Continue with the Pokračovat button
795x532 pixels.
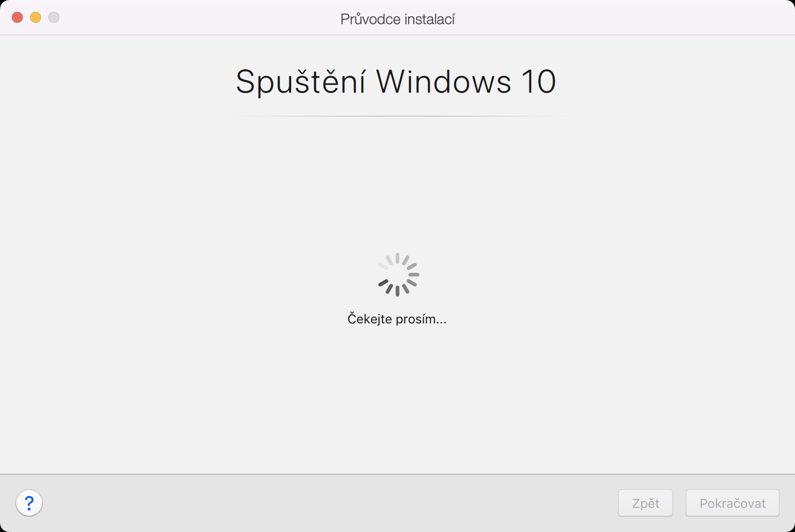733,503
